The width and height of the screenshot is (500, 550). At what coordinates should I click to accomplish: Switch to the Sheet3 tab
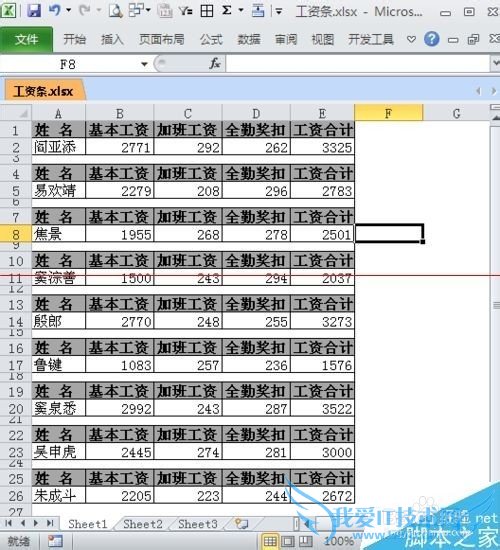click(x=198, y=524)
